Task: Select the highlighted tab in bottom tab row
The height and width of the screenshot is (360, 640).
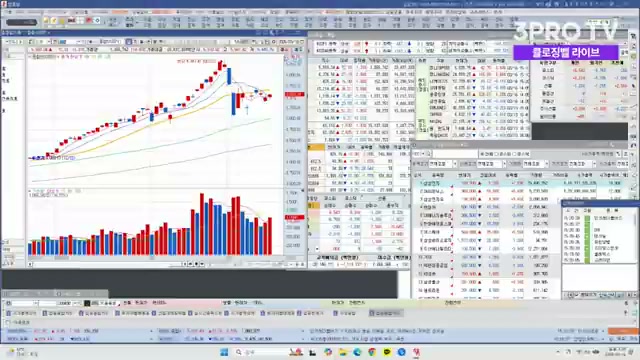Action: pyautogui.click(x=386, y=313)
